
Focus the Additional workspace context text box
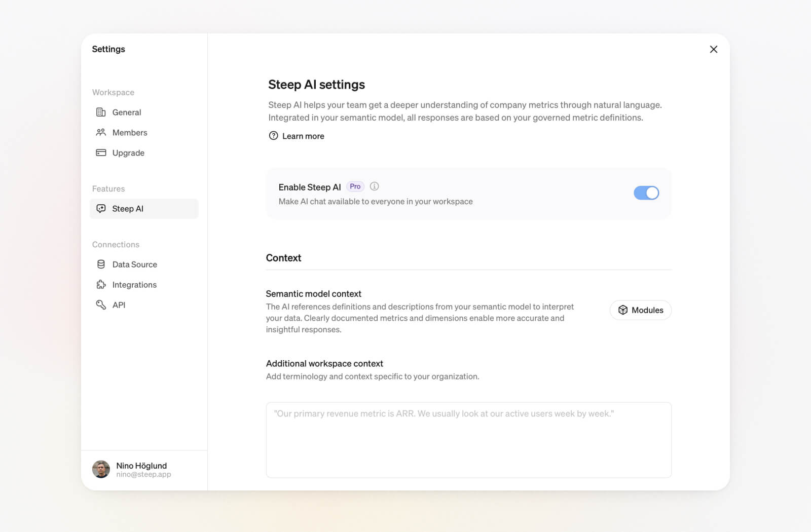tap(468, 440)
